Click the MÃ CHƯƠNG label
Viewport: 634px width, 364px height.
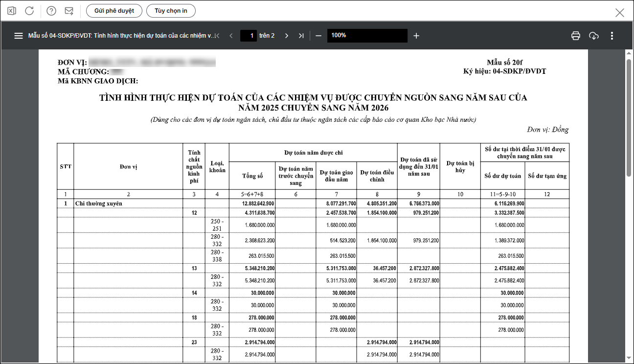pos(84,72)
